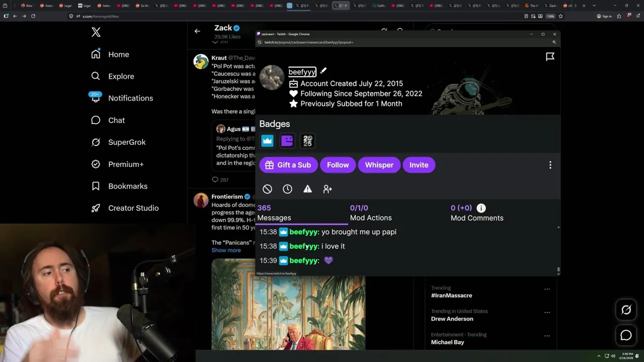Open the Michael Bay trending topic
Image resolution: width=644 pixels, height=362 pixels.
point(447,342)
